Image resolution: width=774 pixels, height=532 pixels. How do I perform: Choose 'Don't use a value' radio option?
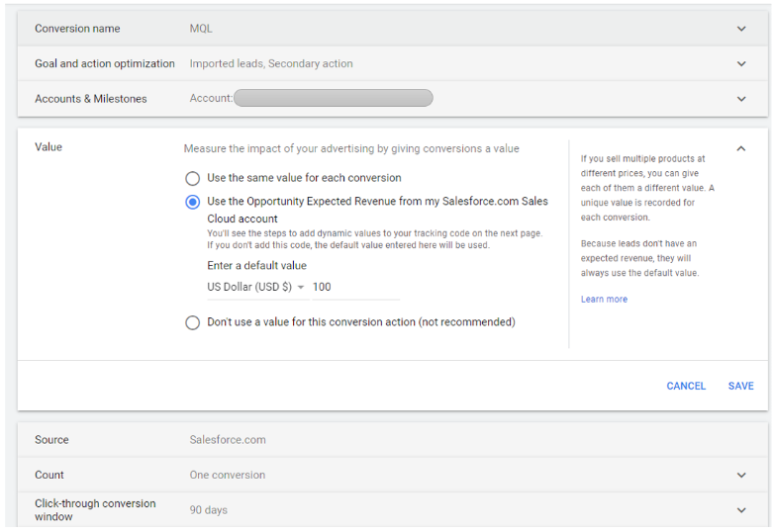[x=193, y=322]
